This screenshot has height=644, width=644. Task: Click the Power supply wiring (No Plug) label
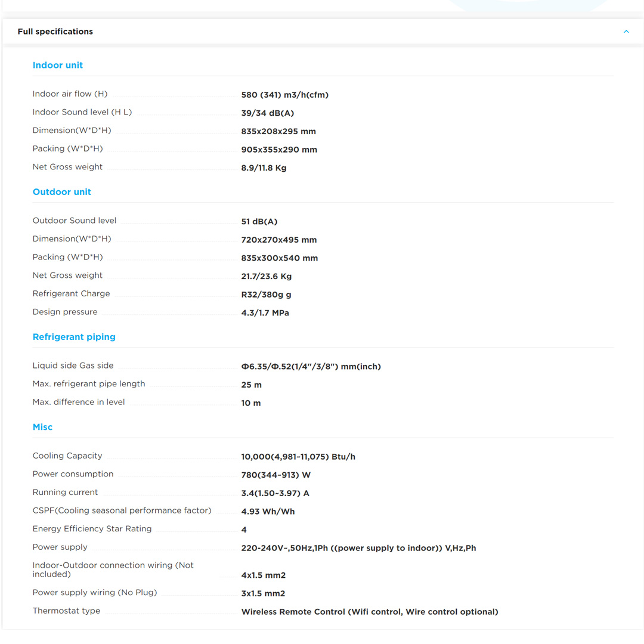click(95, 593)
